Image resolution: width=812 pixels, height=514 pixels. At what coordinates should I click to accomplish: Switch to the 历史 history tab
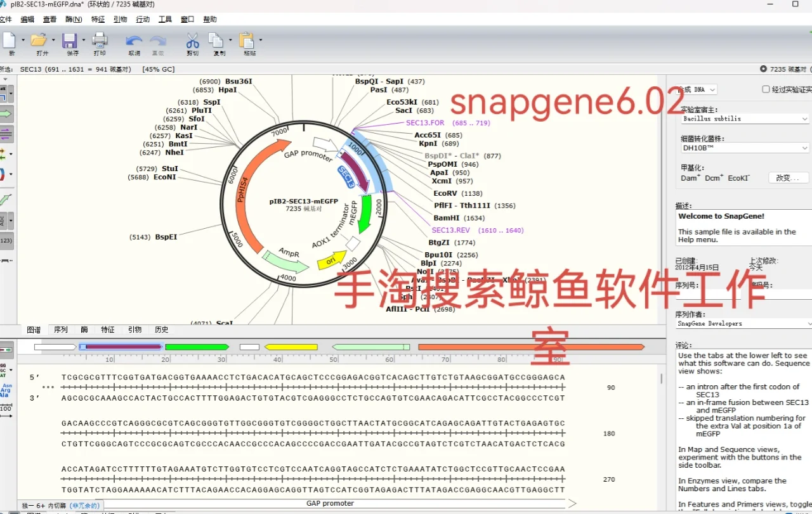[162, 330]
